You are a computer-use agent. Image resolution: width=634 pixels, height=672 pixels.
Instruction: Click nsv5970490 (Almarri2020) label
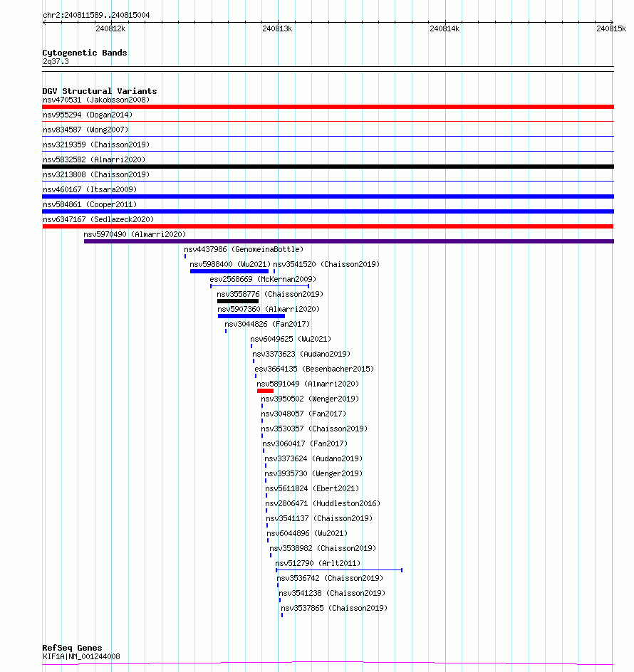pos(135,234)
